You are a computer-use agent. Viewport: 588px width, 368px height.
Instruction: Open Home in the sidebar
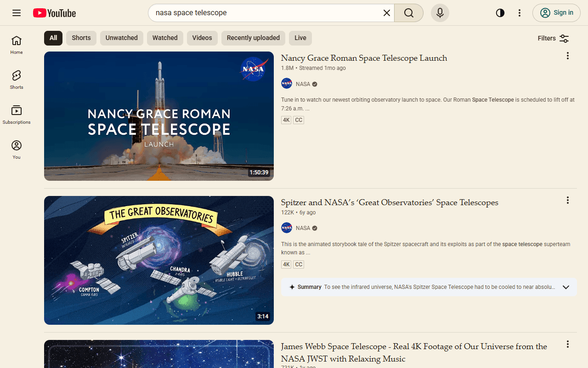(17, 45)
